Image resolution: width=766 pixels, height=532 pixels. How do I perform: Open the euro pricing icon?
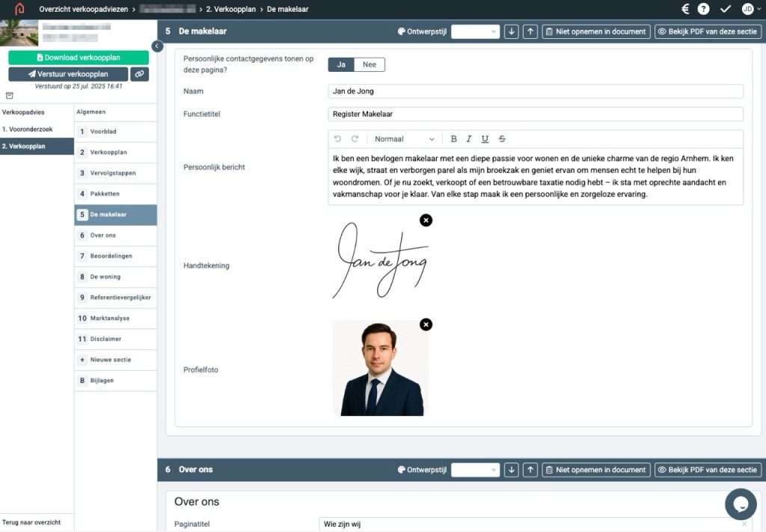(685, 9)
